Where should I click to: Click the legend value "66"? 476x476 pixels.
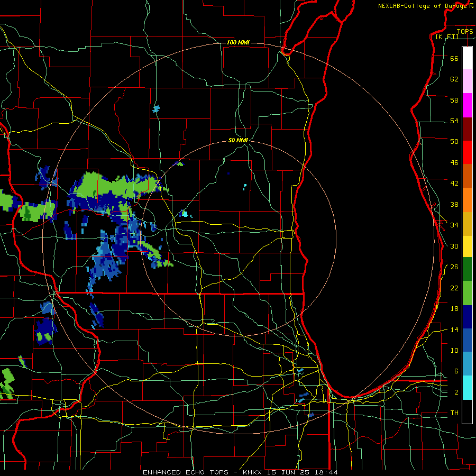pyautogui.click(x=454, y=58)
